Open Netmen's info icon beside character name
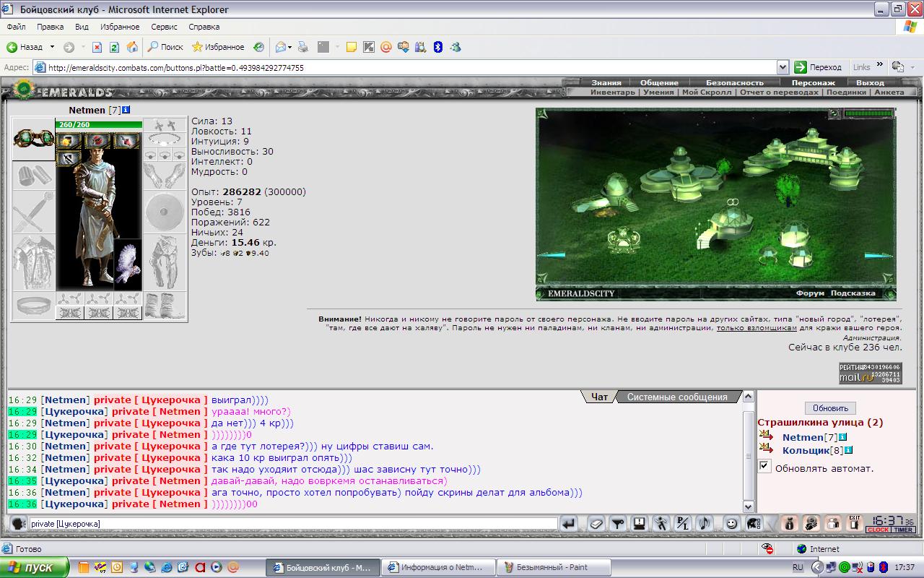Screen dimensions: 924x578 pyautogui.click(x=126, y=110)
